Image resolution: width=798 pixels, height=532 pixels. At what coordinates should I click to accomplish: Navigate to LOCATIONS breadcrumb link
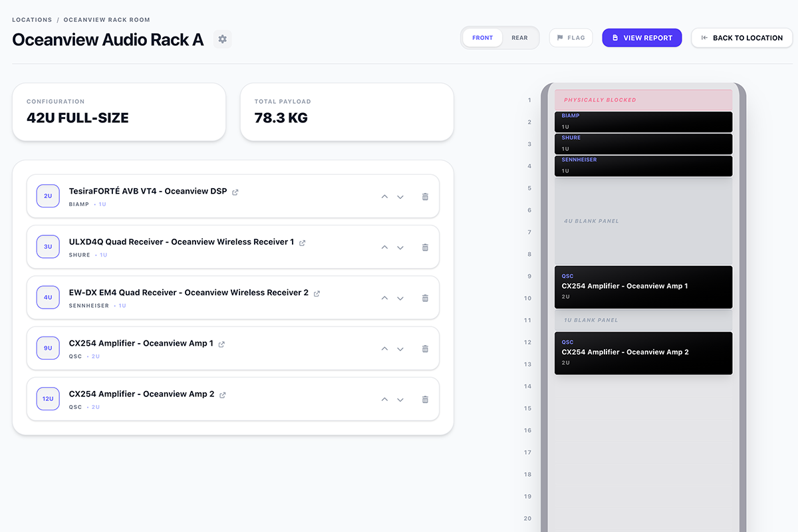32,19
